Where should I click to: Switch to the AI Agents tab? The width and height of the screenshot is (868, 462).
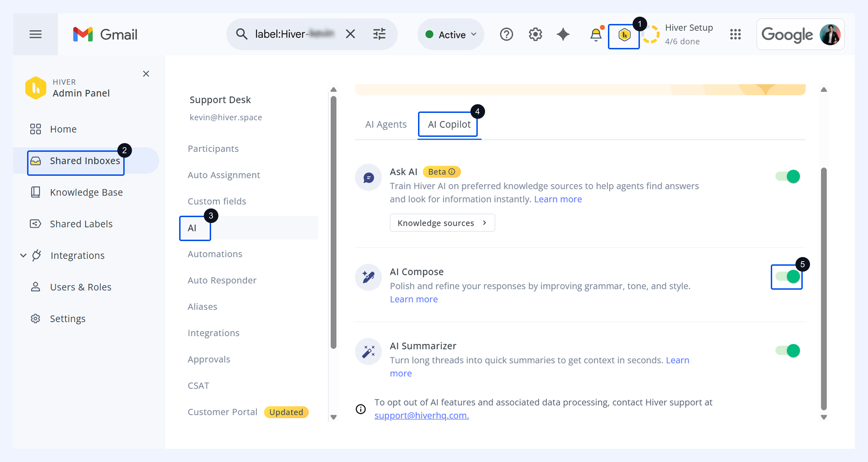tap(386, 124)
